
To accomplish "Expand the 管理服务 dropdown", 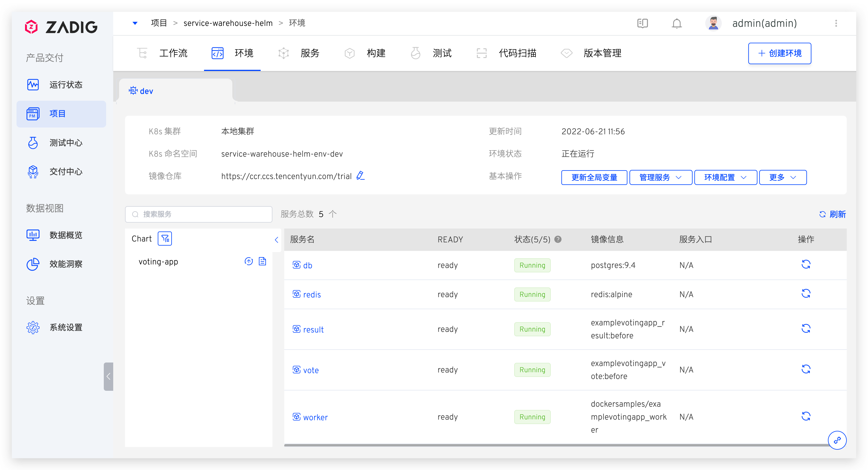I will click(x=660, y=178).
